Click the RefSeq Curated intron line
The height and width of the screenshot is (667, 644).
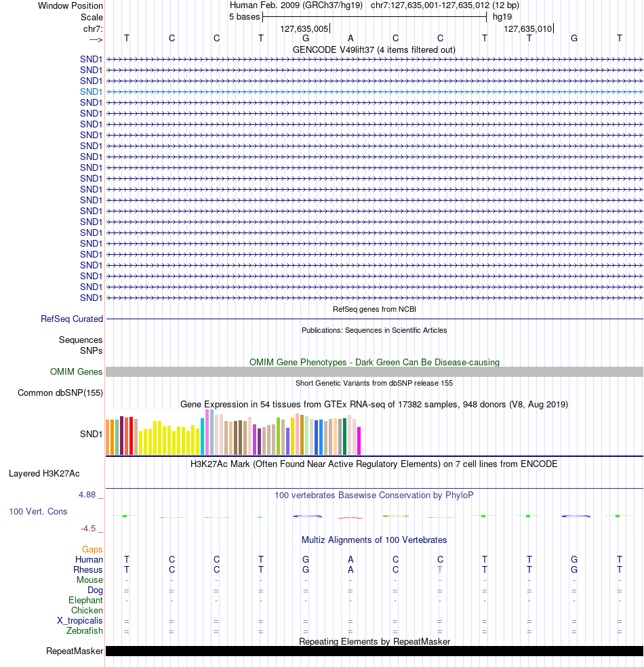[374, 319]
